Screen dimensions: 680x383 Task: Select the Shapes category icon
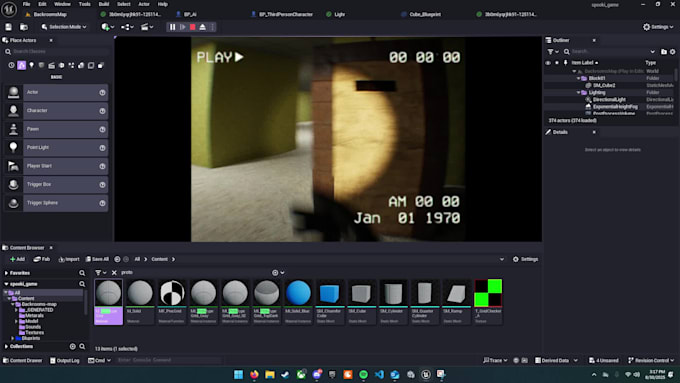tap(41, 65)
